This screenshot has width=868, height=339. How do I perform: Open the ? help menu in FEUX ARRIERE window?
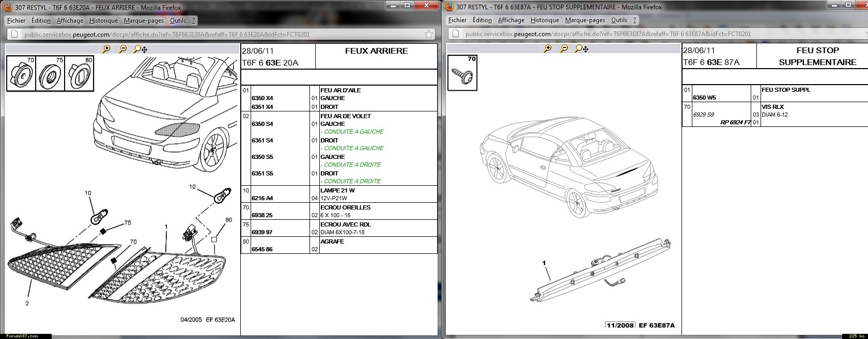coord(193,21)
